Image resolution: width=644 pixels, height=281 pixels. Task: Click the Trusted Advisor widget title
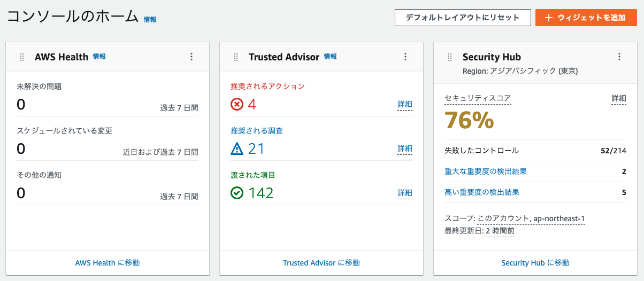[x=284, y=57]
